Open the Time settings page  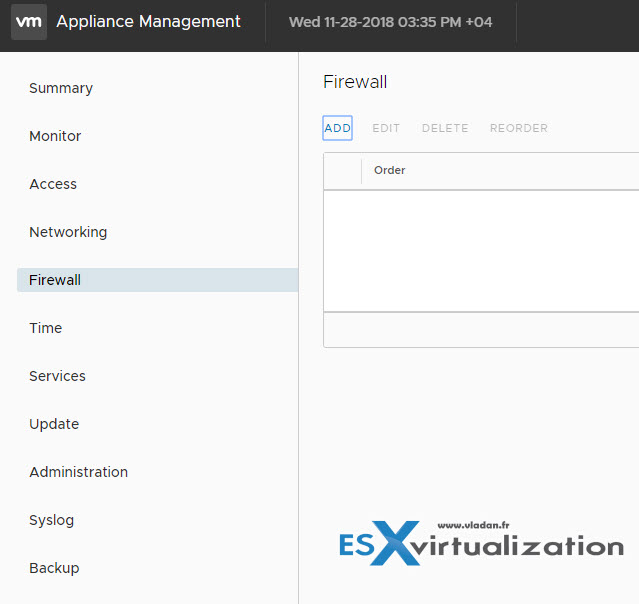point(46,328)
